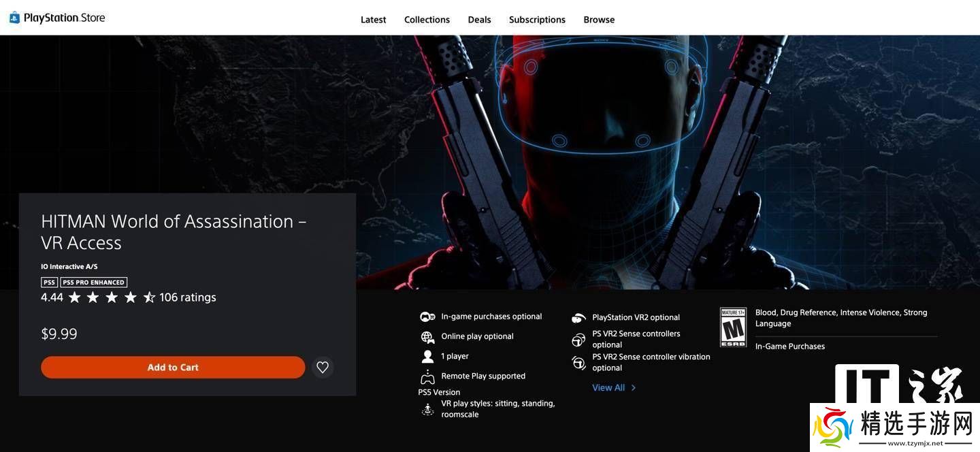Open the Latest menu item
Screen dimensions: 980x452
[373, 20]
